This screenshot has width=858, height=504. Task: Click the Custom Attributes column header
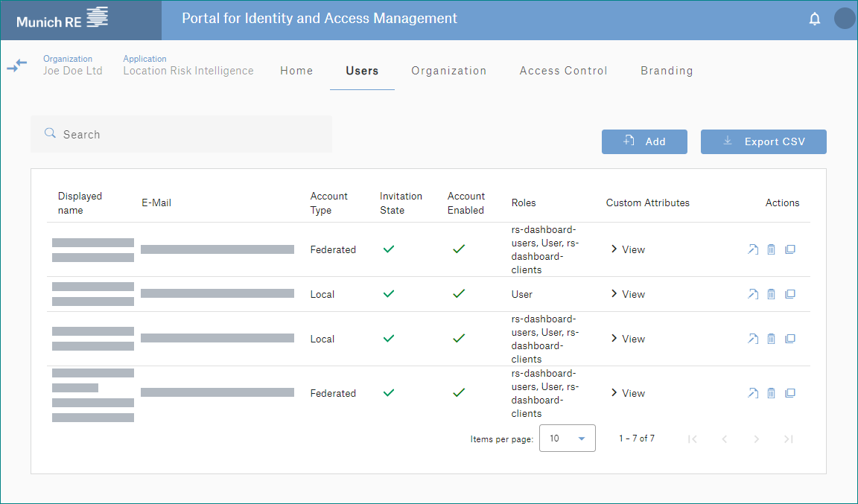(648, 203)
